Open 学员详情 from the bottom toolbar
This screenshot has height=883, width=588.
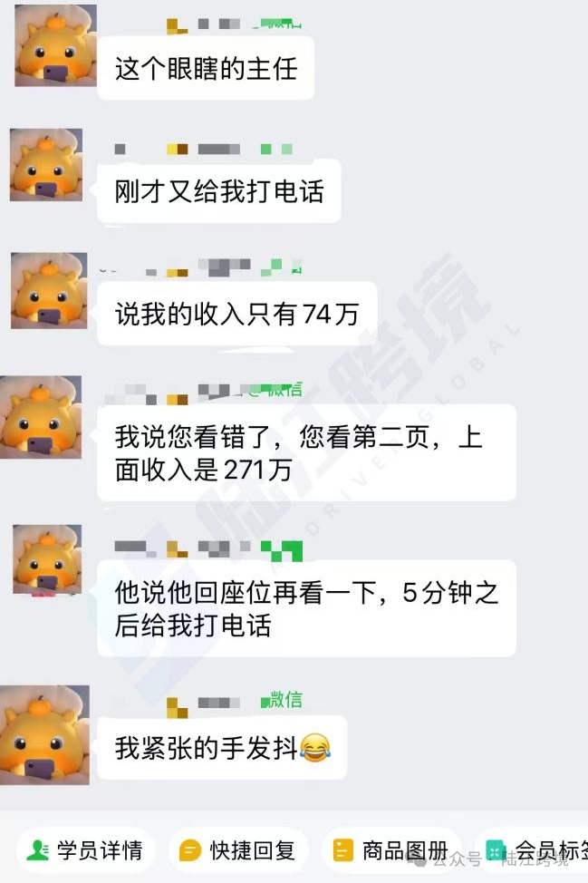pyautogui.click(x=85, y=849)
